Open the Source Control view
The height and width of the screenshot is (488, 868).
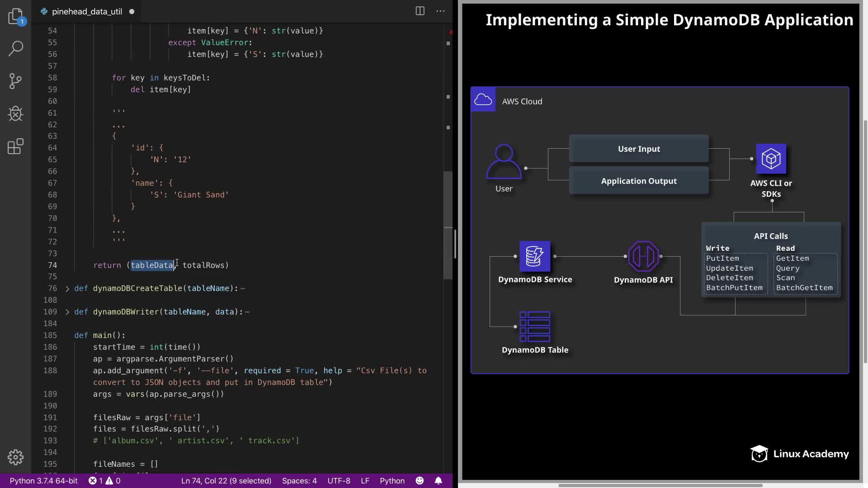point(15,81)
